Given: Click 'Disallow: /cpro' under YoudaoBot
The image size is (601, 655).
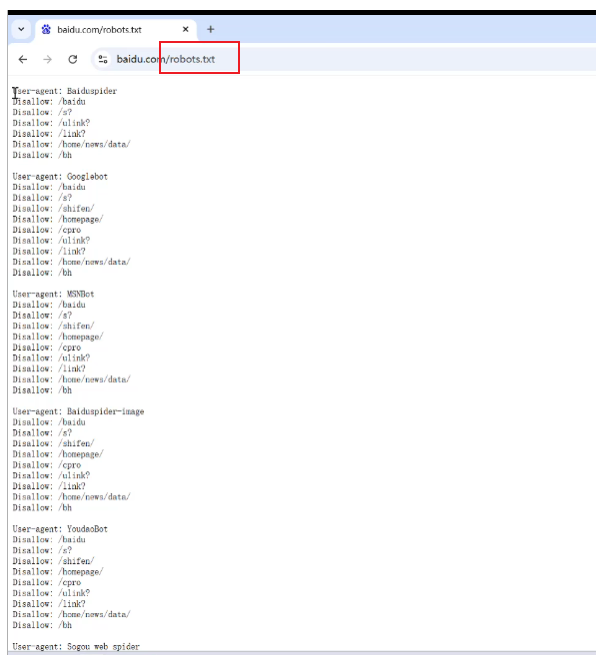Looking at the screenshot, I should (x=47, y=582).
